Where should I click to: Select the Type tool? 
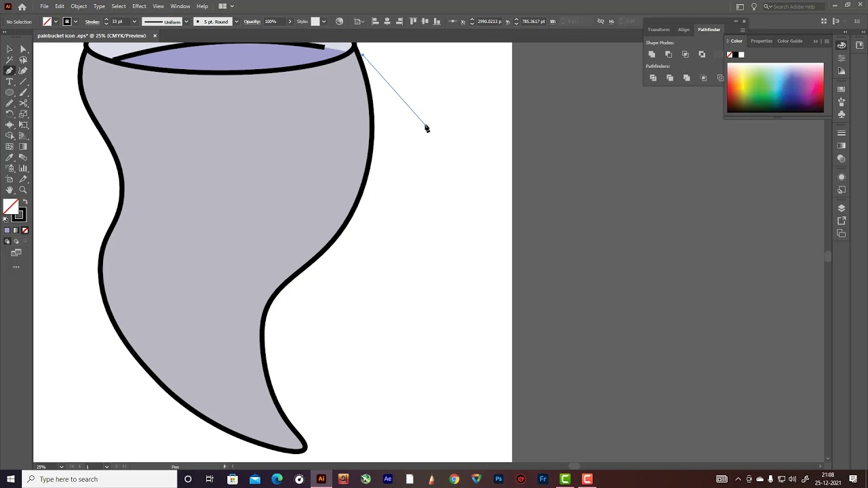[9, 81]
